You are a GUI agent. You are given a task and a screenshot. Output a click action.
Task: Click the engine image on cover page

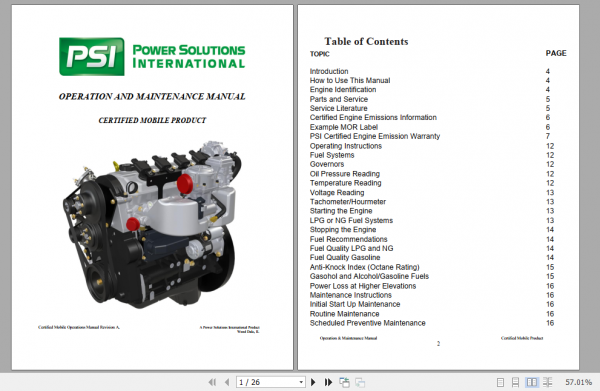pyautogui.click(x=153, y=225)
